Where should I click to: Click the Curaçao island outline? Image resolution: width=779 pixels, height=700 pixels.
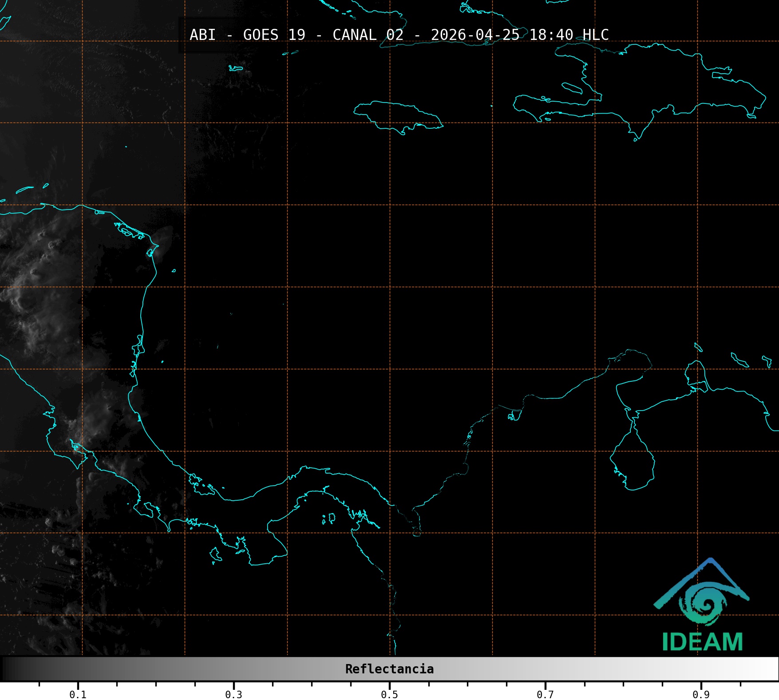tap(739, 360)
